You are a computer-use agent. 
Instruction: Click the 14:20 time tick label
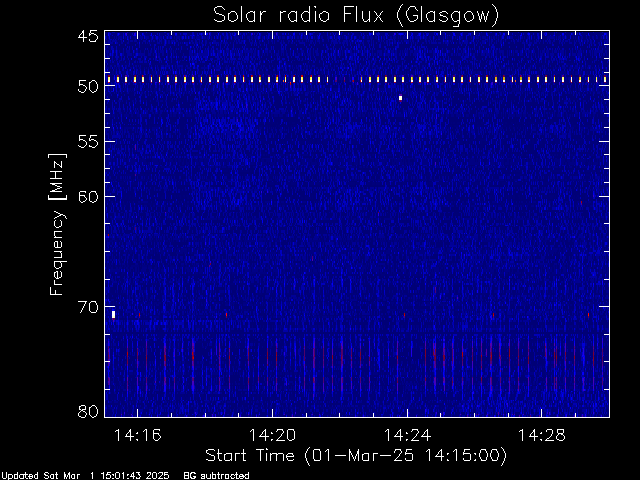(x=272, y=436)
